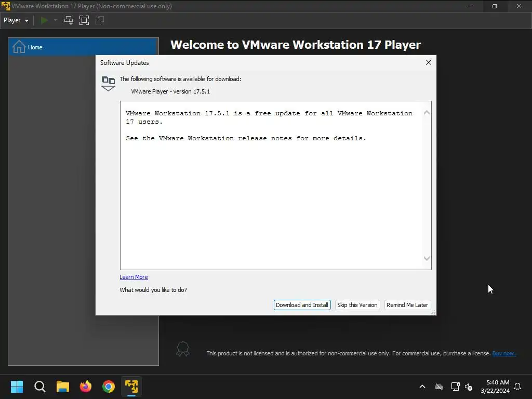532x399 pixels.
Task: Launch Google Chrome from the taskbar
Action: (x=109, y=387)
